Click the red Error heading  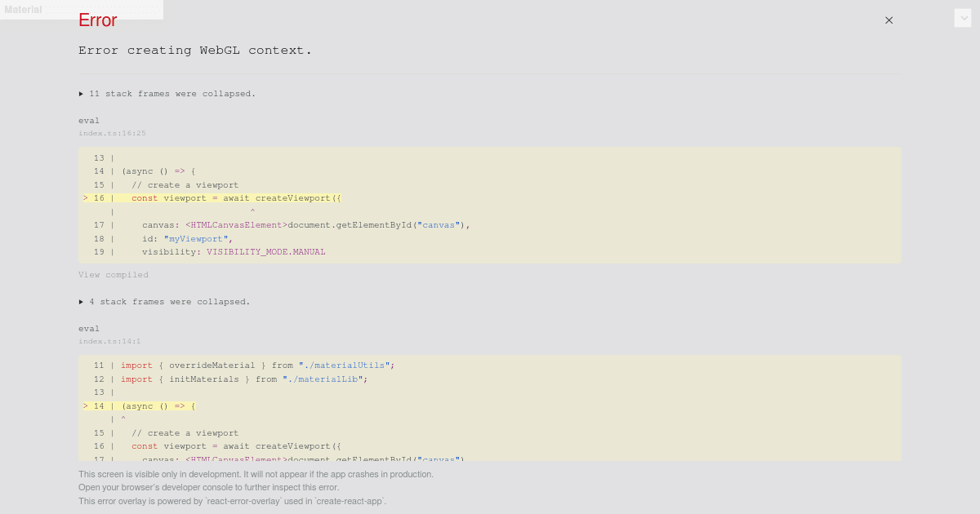97,20
